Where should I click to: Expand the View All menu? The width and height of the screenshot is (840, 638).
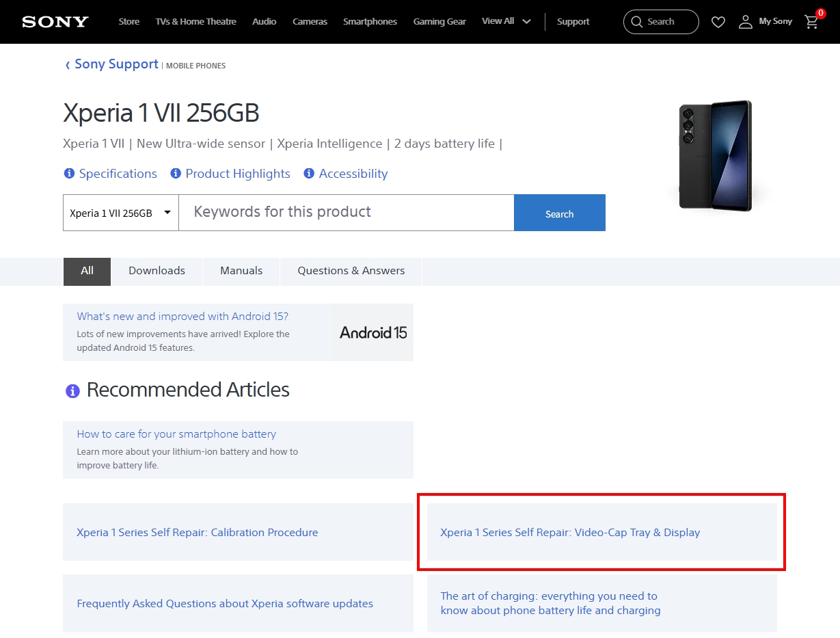pos(506,21)
